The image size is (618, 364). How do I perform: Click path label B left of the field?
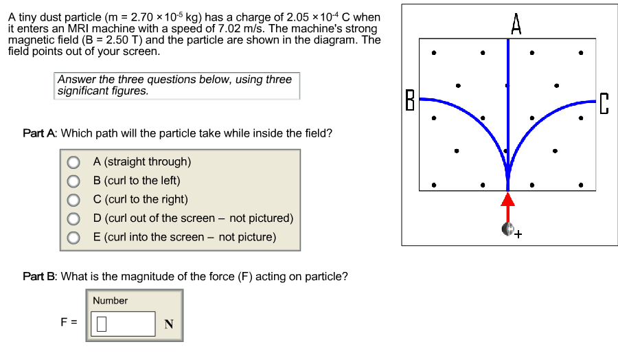pos(410,100)
